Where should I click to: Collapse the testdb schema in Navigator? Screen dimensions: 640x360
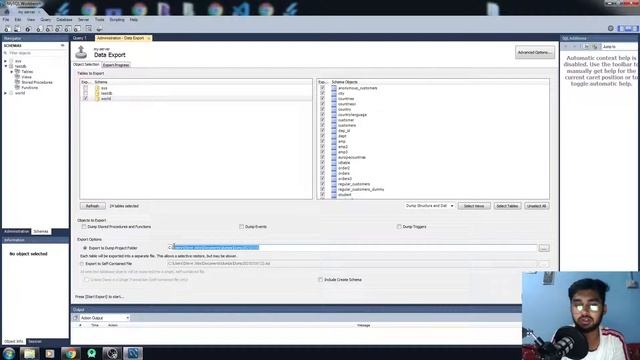tap(6, 66)
